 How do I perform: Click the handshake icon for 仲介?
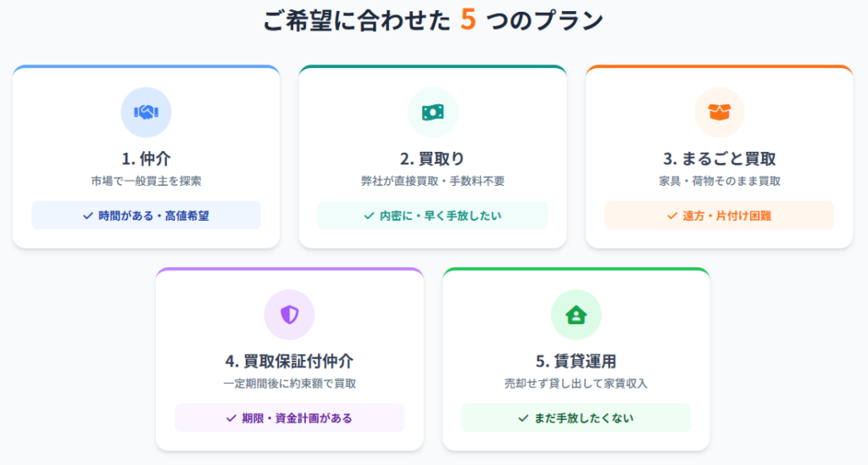(x=146, y=113)
